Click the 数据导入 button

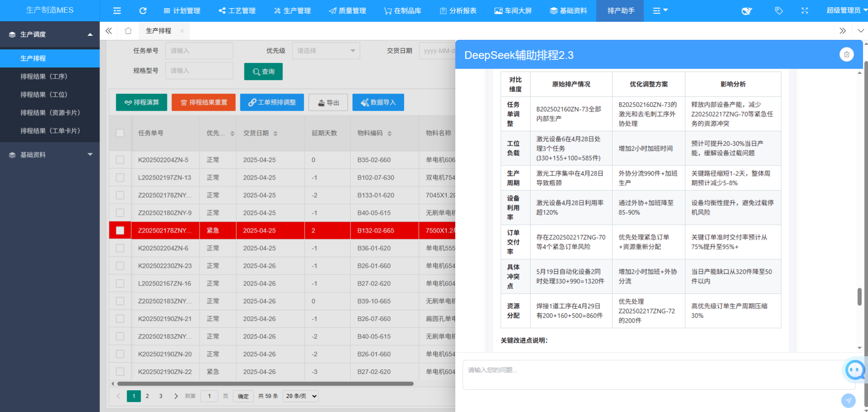click(378, 102)
